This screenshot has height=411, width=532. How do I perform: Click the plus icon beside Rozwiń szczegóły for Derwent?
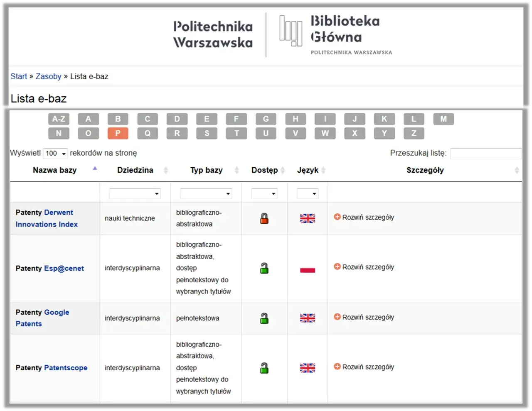coord(337,217)
